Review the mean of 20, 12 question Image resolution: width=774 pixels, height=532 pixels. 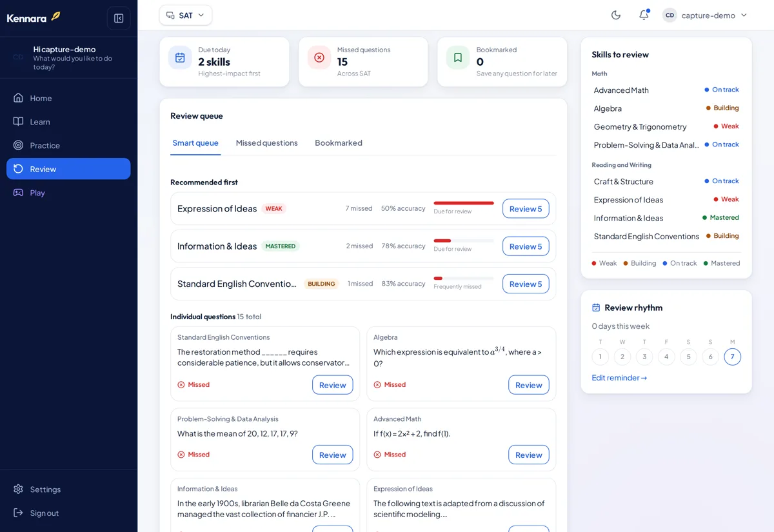click(x=333, y=455)
